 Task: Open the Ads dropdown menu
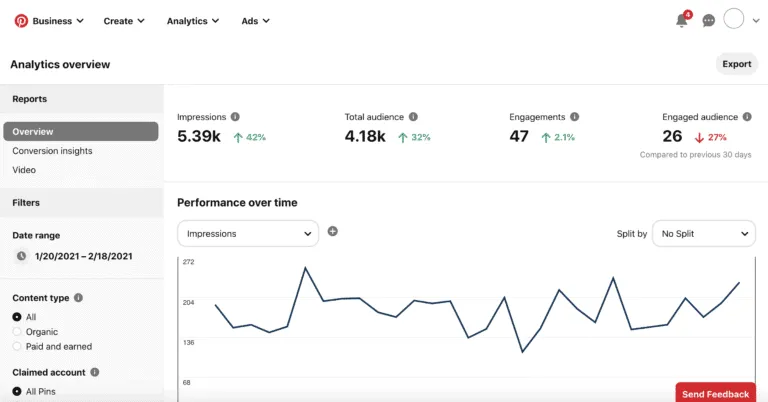(255, 21)
